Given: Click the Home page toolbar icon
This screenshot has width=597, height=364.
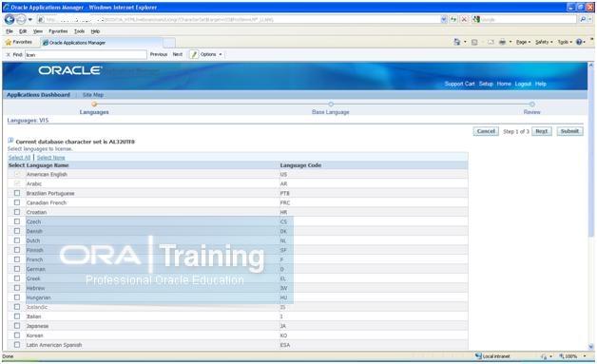Looking at the screenshot, I should [456, 42].
